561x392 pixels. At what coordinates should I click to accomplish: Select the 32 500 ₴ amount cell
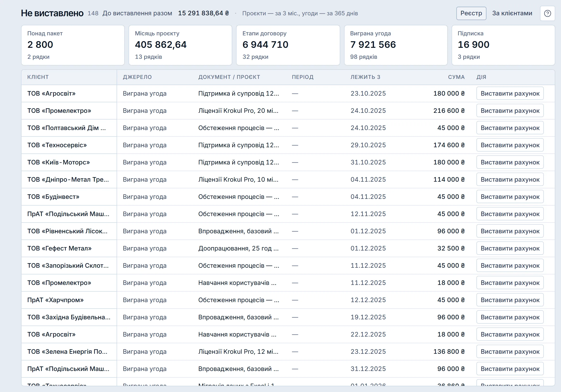[451, 248]
